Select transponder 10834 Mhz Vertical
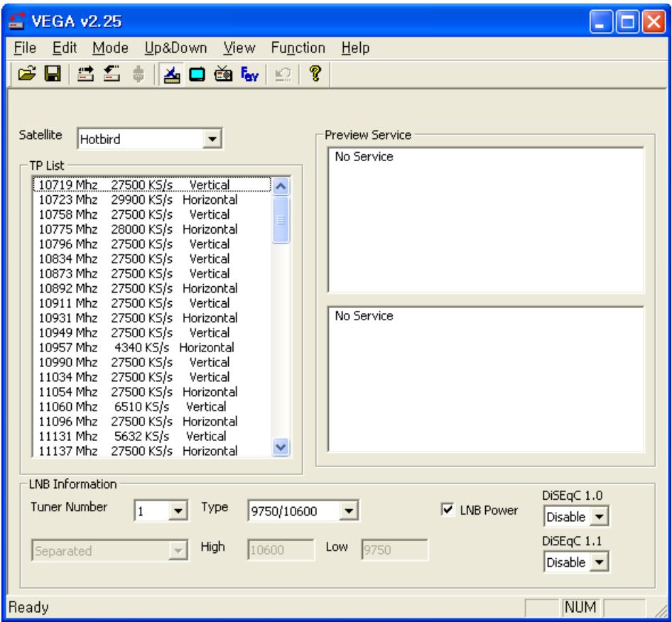 152,258
